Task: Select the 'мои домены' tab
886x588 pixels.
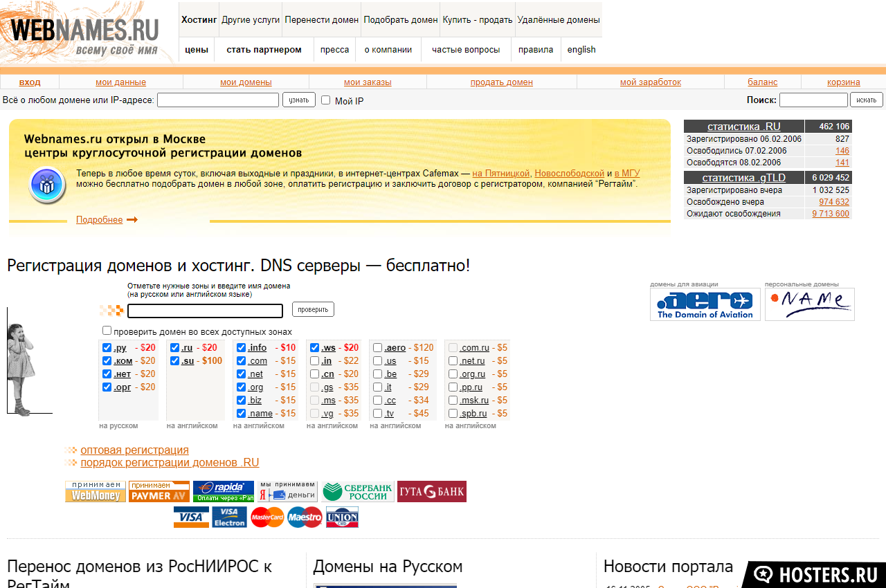Action: click(x=246, y=82)
